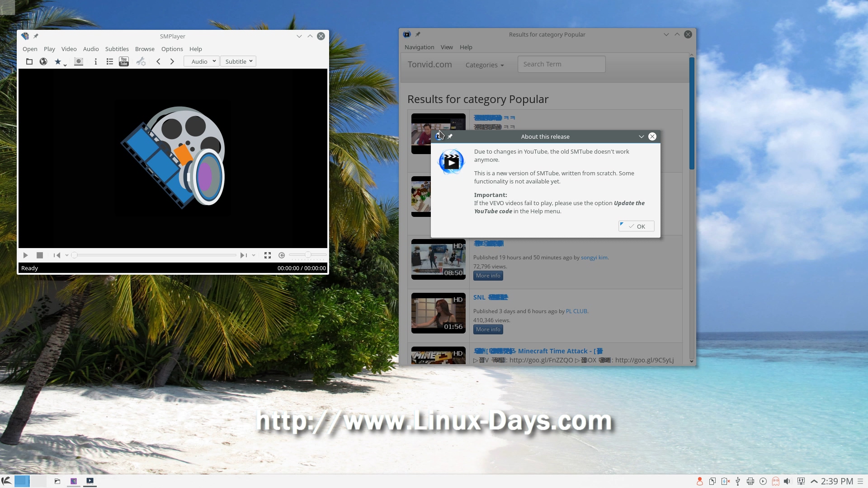Go to previous item with left arrow

coord(158,61)
